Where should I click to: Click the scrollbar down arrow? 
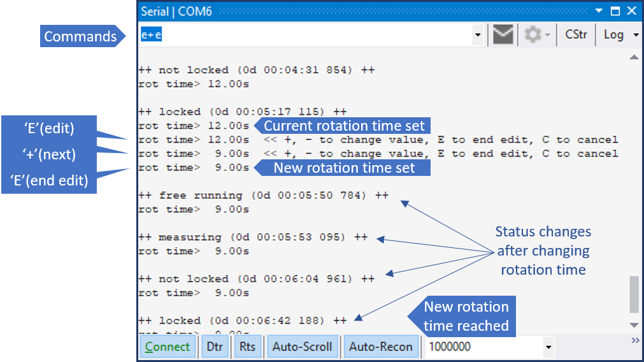(634, 325)
